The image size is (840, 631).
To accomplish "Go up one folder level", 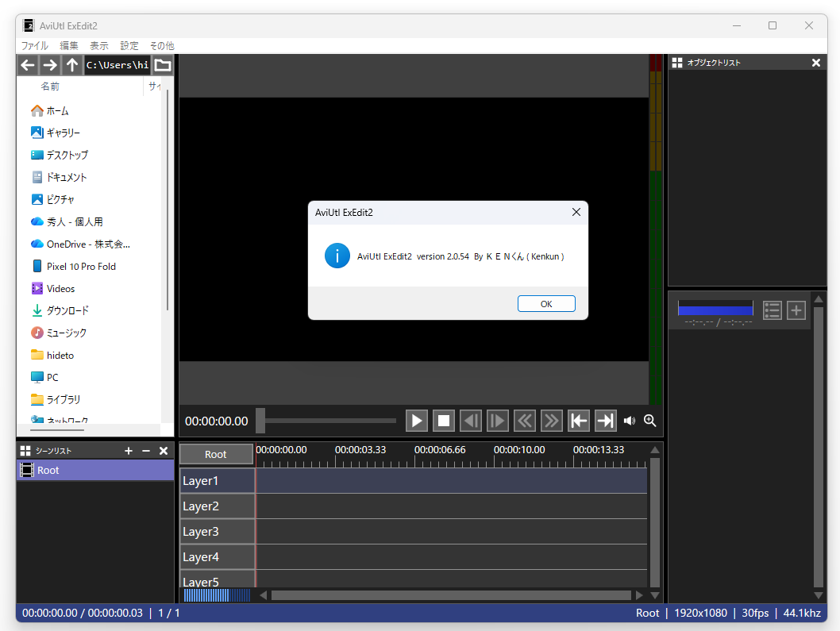I will pos(71,65).
